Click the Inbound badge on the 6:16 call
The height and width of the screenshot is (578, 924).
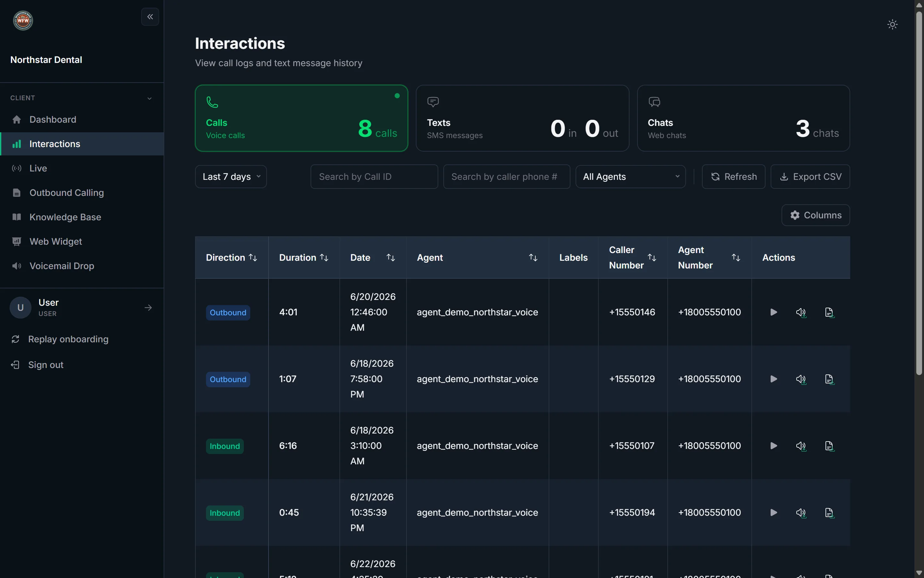pos(225,446)
